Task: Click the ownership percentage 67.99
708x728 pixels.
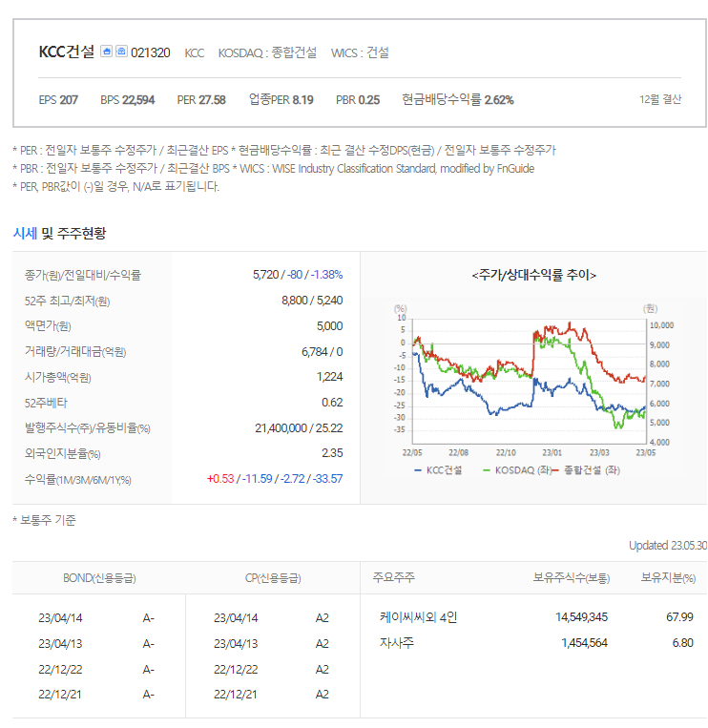Action: coord(679,617)
